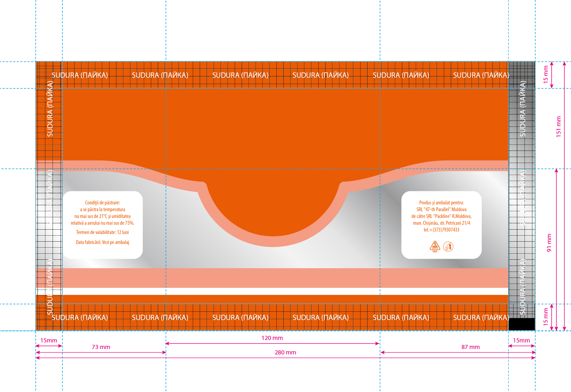This screenshot has width=571, height=392.
Task: Click the 280 mm total width label
Action: (x=285, y=352)
